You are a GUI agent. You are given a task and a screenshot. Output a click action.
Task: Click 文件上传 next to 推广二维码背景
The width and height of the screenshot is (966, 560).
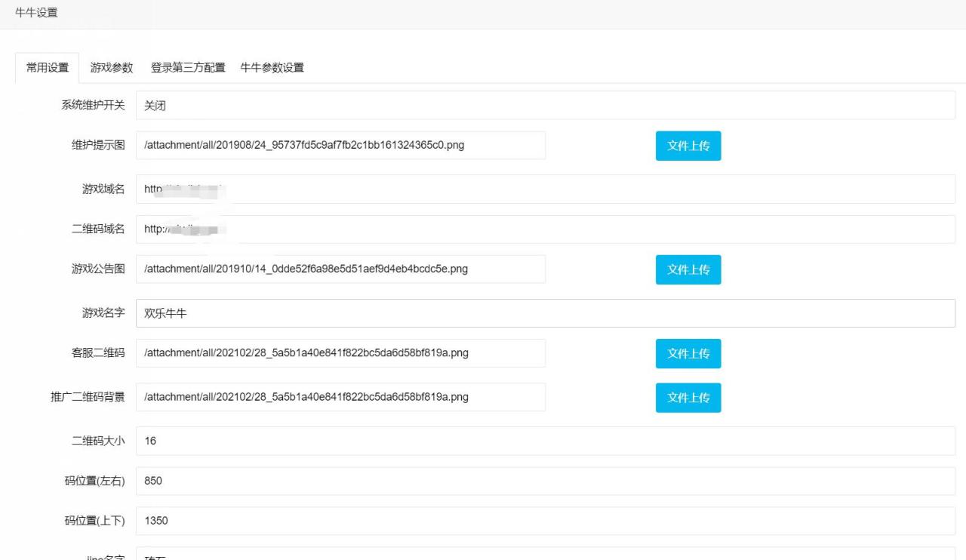click(x=688, y=398)
